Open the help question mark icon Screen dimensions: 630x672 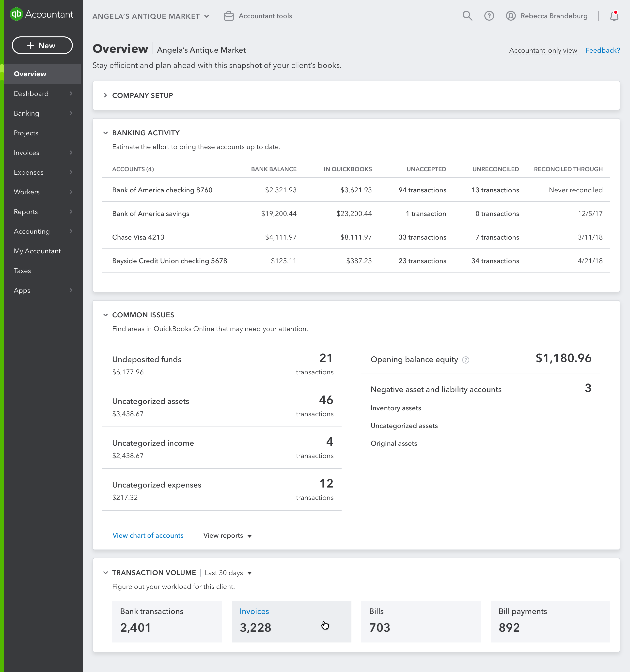pyautogui.click(x=489, y=16)
